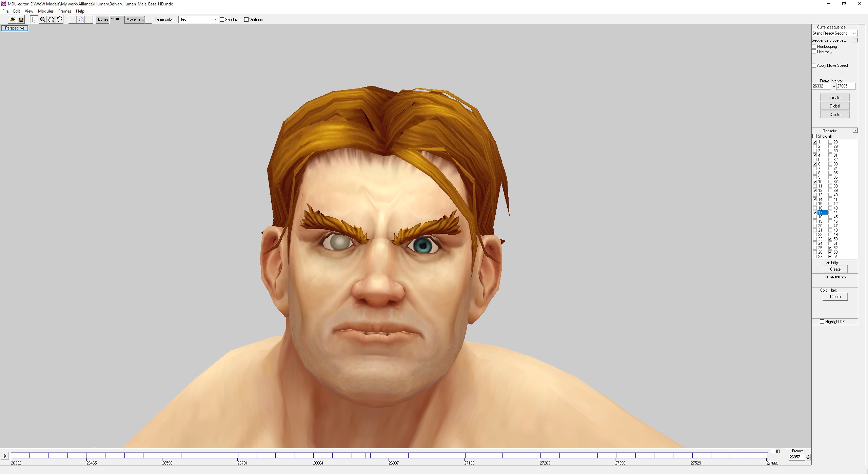Check geoset 2
The height and width of the screenshot is (474, 868).
[x=815, y=146]
